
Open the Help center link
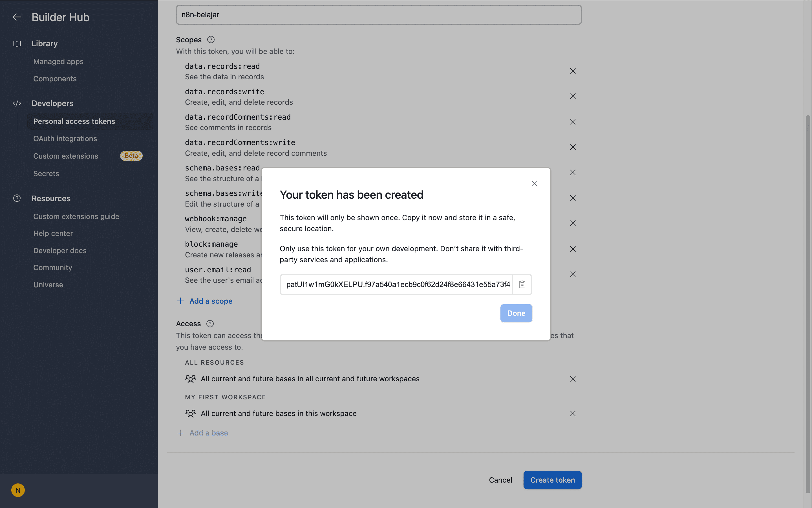(53, 233)
